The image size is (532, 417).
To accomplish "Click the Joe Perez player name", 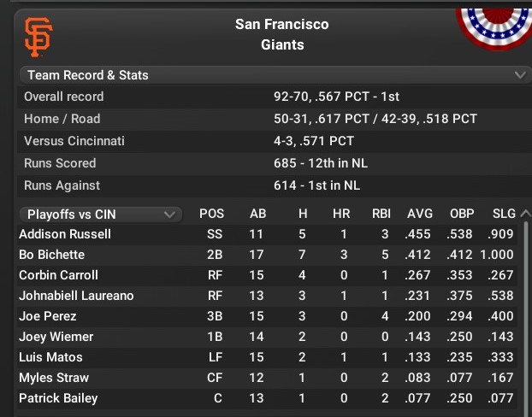I will click(x=48, y=316).
